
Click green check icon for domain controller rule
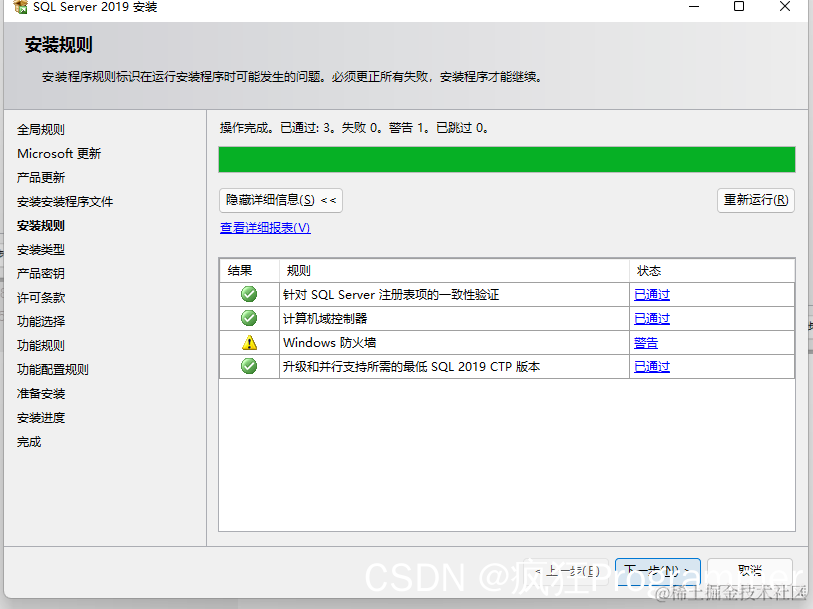249,318
